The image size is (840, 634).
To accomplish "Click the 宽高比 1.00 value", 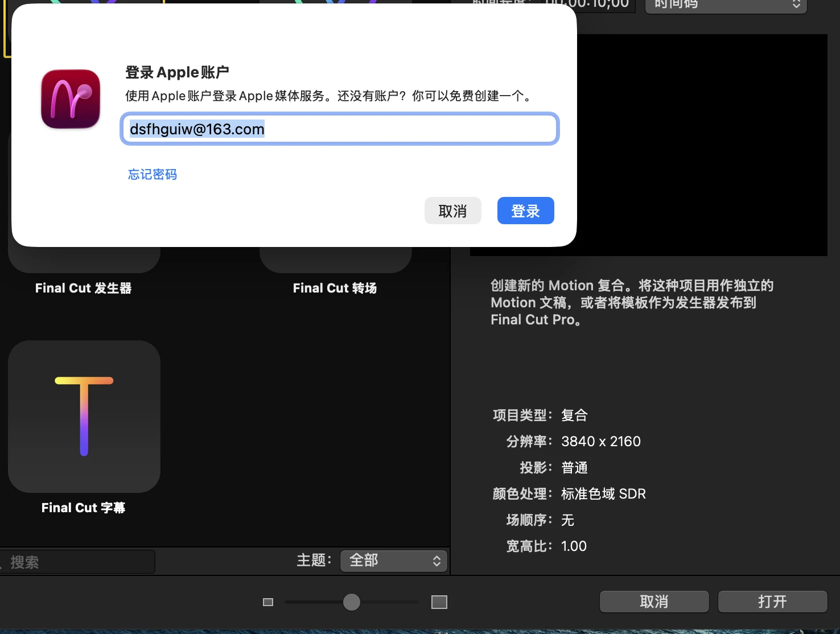I will click(x=574, y=546).
